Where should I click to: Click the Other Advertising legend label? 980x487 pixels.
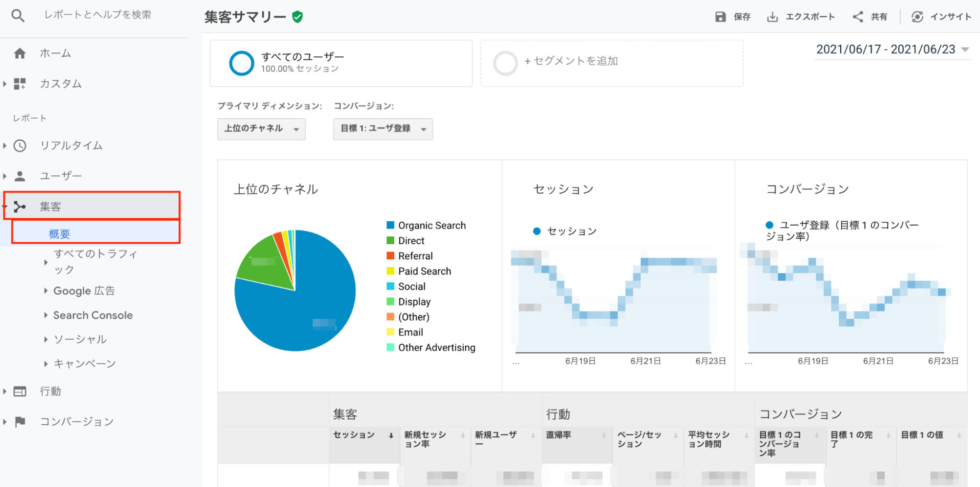[x=437, y=348]
